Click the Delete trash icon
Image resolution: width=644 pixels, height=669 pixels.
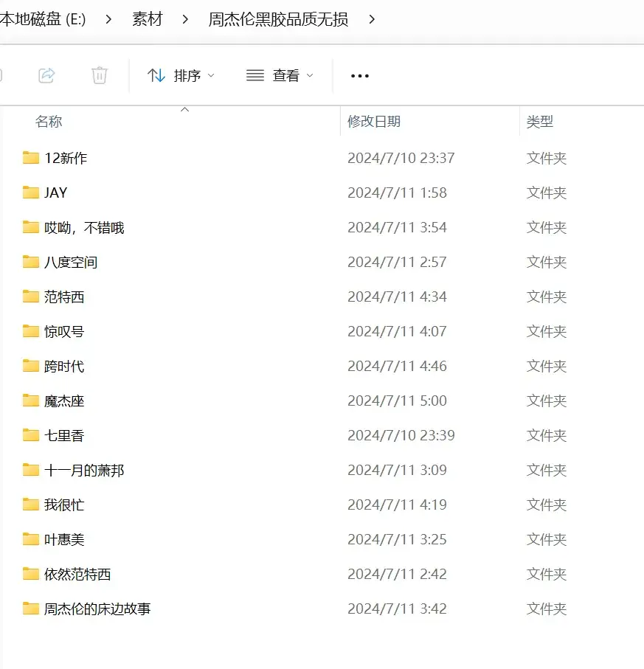[100, 74]
